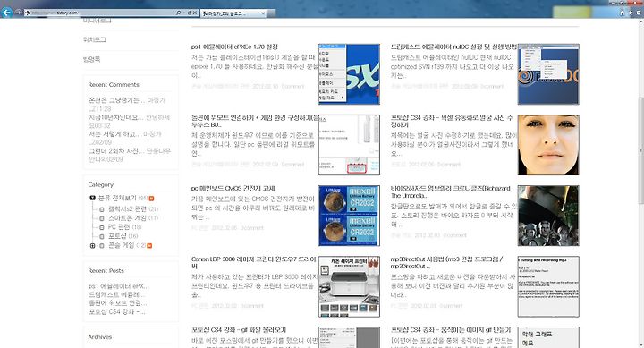644x348 pixels.
Task: Open the 돌핀에 위모트 연결하기 post title
Action: click(x=255, y=121)
